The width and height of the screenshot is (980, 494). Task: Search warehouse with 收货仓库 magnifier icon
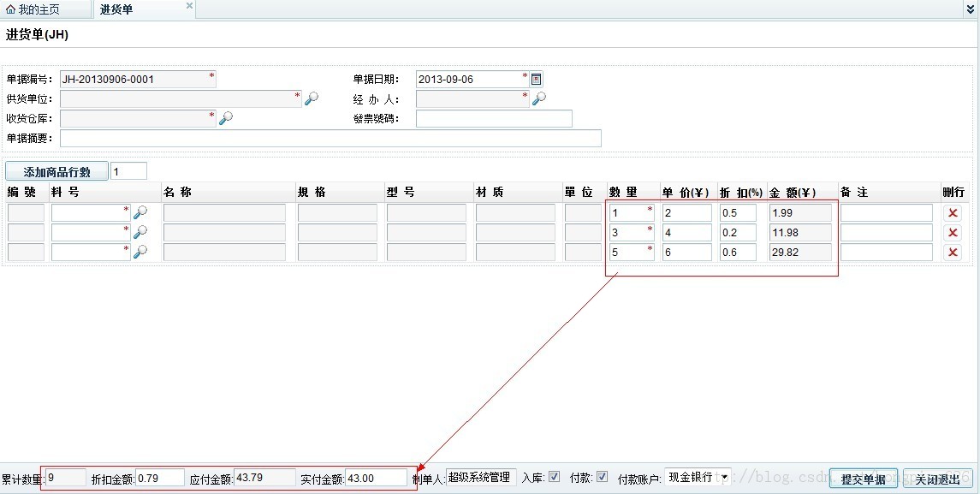click(226, 118)
